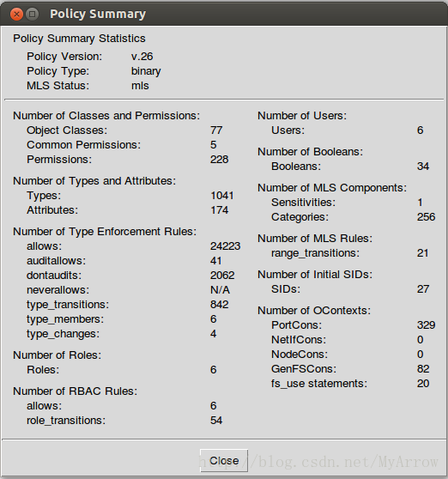Close window with red titlebar button
This screenshot has width=448, height=479.
coord(16,14)
